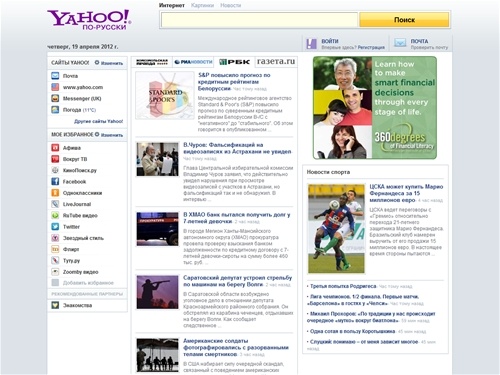Viewport: 500px width, 375px height.
Task: Click the Чуров press photo thumbnail
Action: tap(157, 159)
